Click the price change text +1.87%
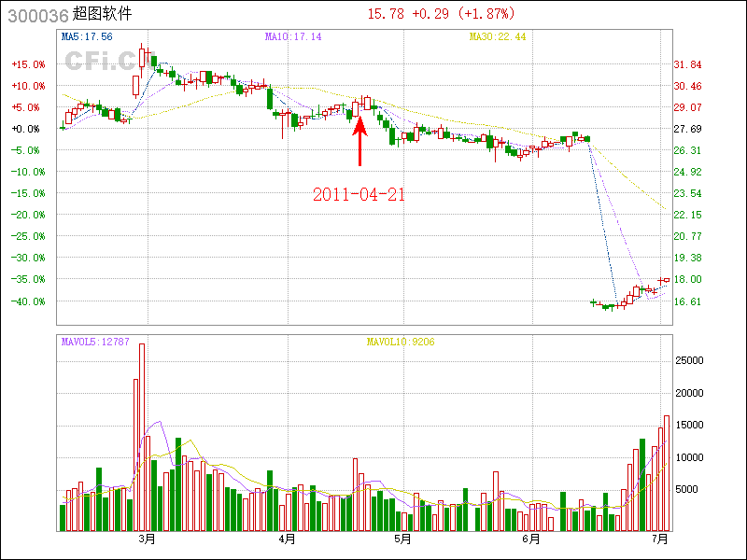The image size is (747, 560). (x=486, y=14)
